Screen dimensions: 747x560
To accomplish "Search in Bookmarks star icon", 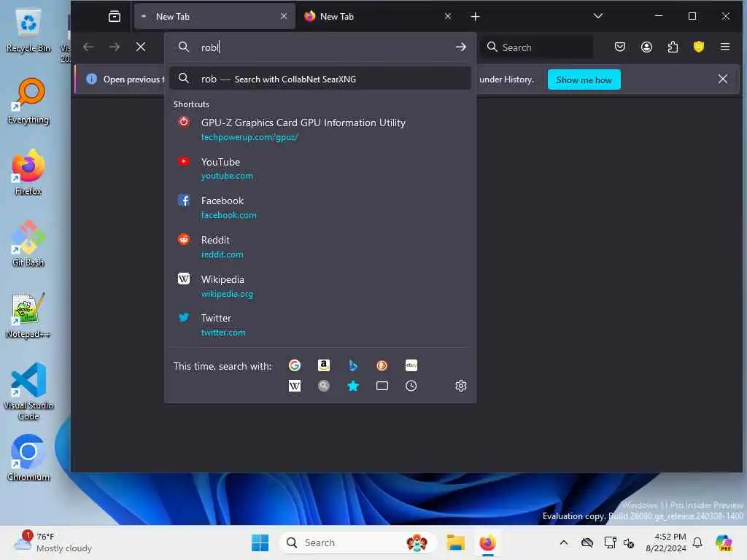I will point(353,386).
